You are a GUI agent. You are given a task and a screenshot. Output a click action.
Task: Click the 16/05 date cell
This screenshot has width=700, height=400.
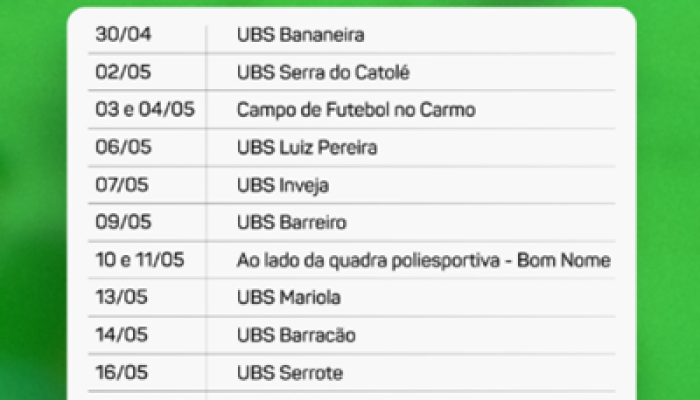pyautogui.click(x=121, y=372)
